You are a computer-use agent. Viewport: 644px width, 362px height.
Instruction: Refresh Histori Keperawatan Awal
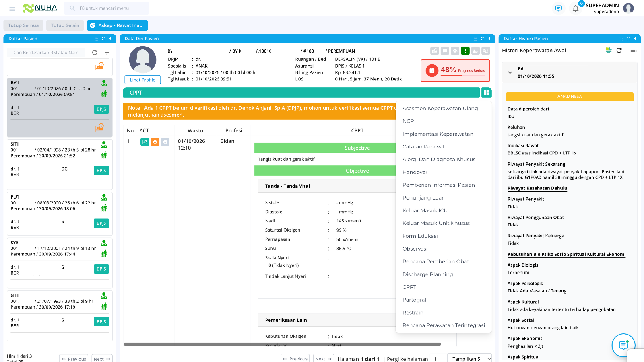619,51
